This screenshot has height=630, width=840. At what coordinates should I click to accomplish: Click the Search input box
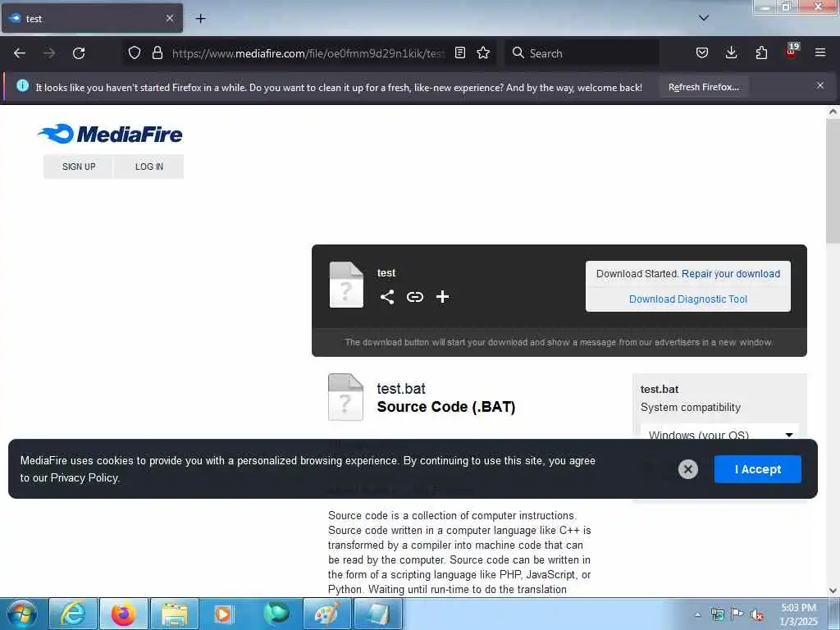point(582,53)
